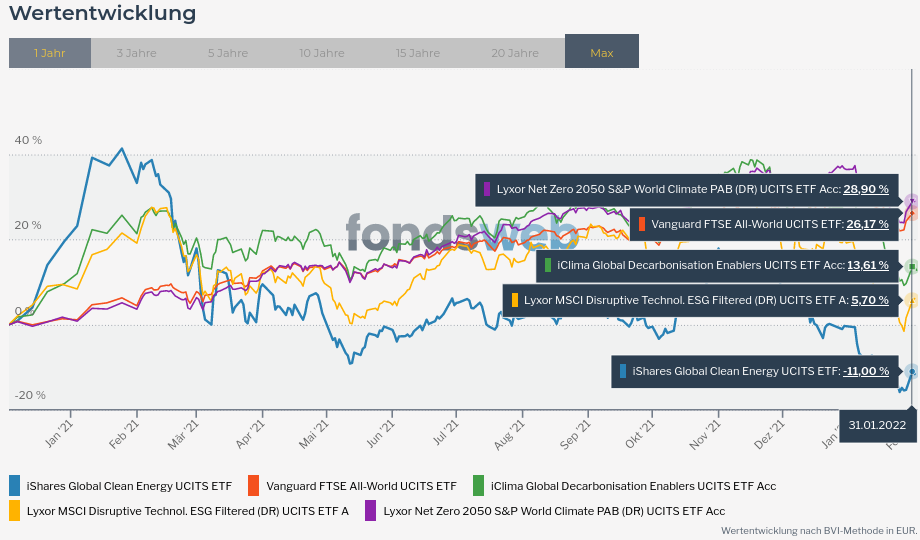Switch to the 3 Jahre tab
920x540 pixels.
[x=136, y=53]
